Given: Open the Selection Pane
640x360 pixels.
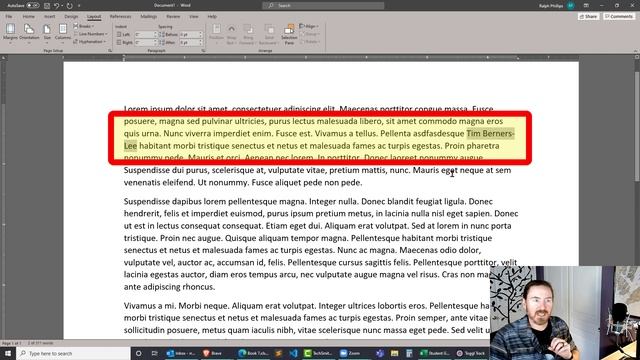Looking at the screenshot, I should [289, 33].
